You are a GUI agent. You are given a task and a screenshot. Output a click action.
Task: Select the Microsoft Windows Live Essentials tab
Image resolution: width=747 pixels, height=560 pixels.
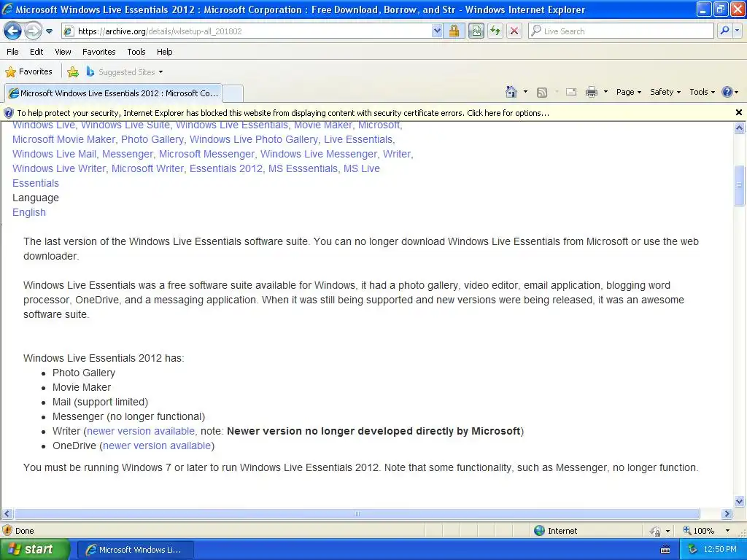click(113, 93)
